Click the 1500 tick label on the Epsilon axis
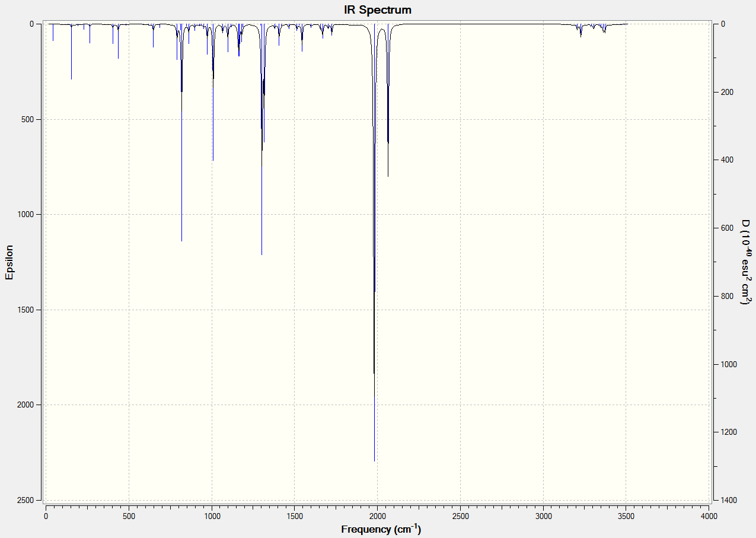 point(31,310)
